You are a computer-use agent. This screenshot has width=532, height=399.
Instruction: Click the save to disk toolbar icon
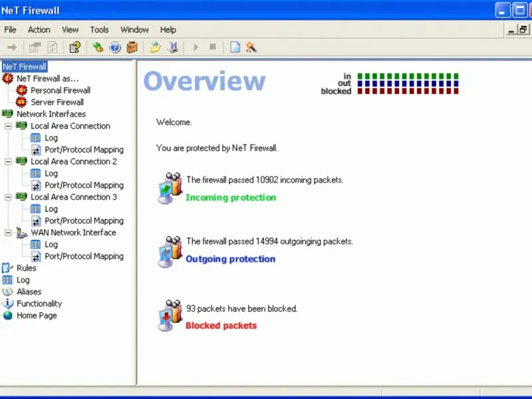pyautogui.click(x=173, y=47)
